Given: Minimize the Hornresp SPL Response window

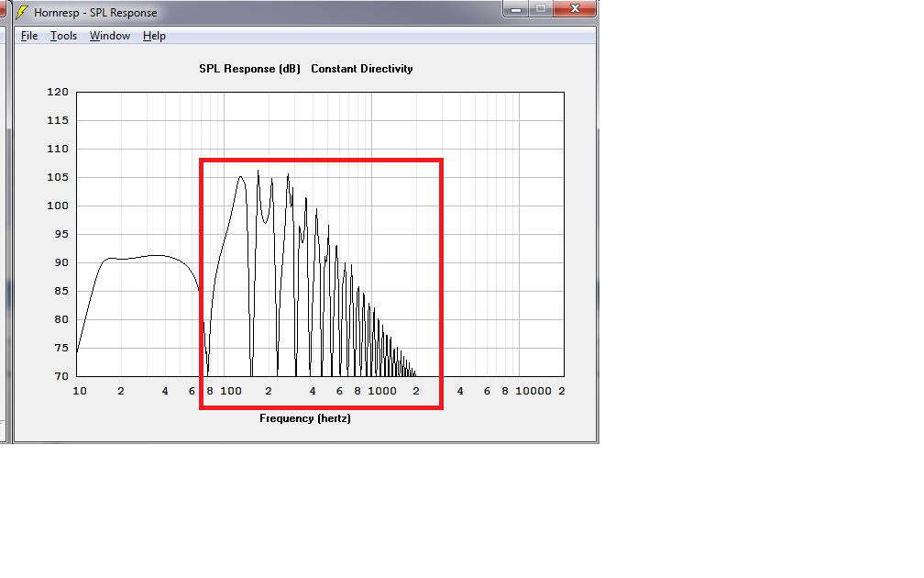Looking at the screenshot, I should 515,9.
